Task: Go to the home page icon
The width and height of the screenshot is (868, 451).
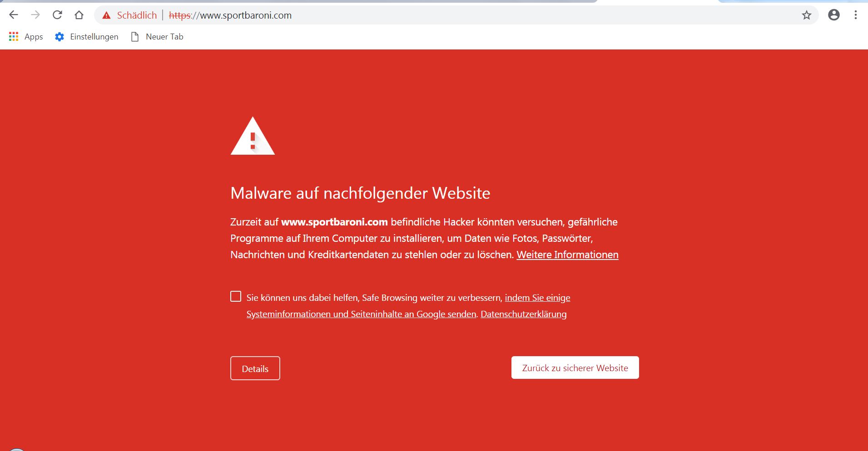Action: [79, 15]
